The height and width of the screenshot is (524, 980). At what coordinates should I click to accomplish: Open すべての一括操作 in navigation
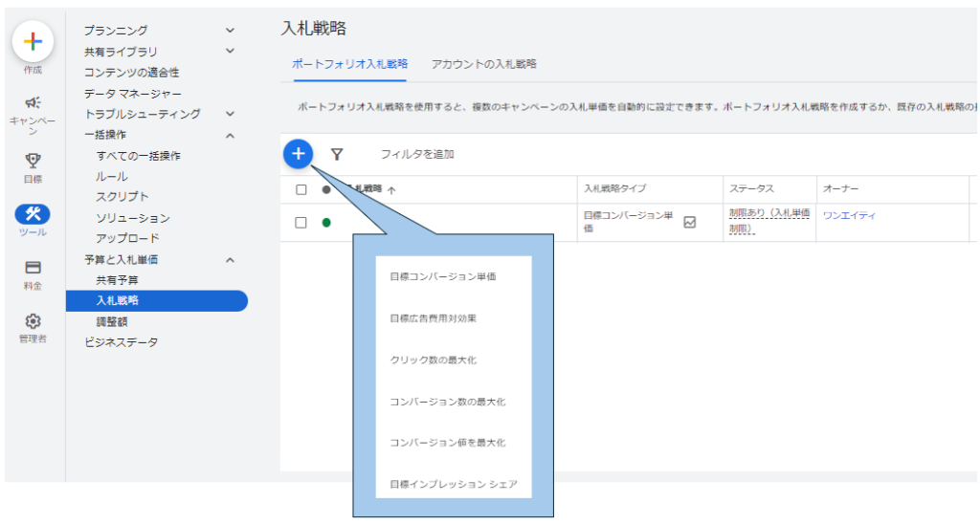(138, 156)
